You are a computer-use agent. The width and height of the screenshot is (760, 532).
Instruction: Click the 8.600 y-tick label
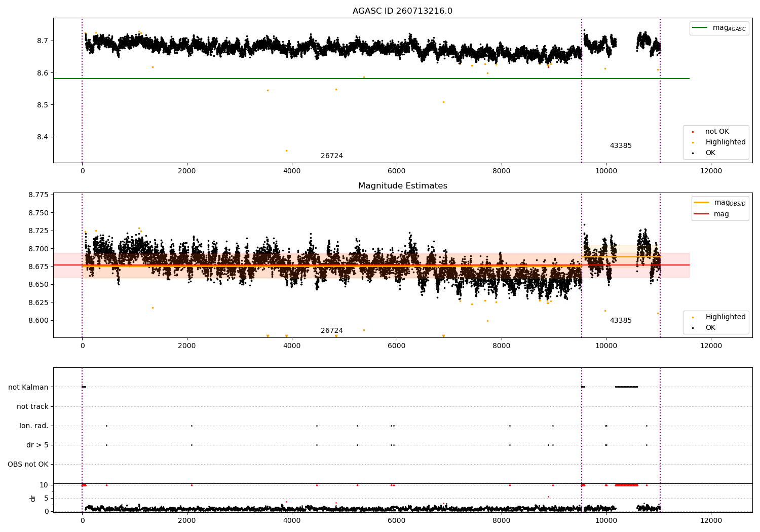pyautogui.click(x=39, y=321)
